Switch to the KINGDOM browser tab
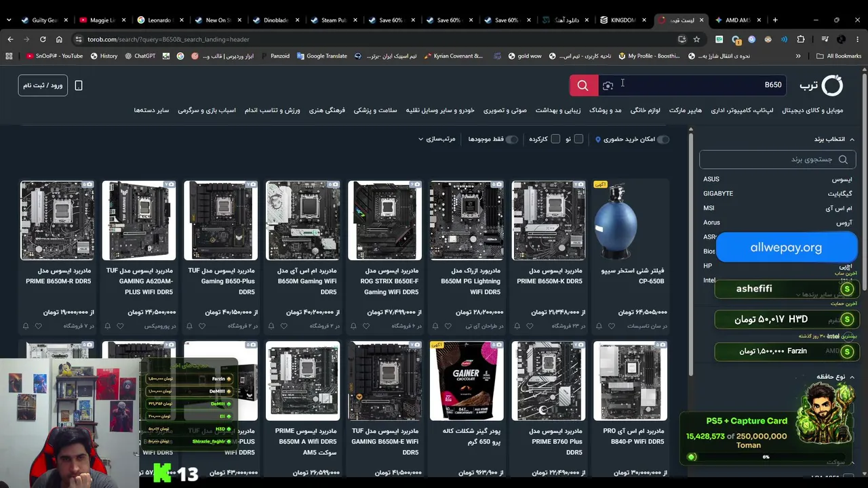The image size is (868, 488). (x=623, y=20)
